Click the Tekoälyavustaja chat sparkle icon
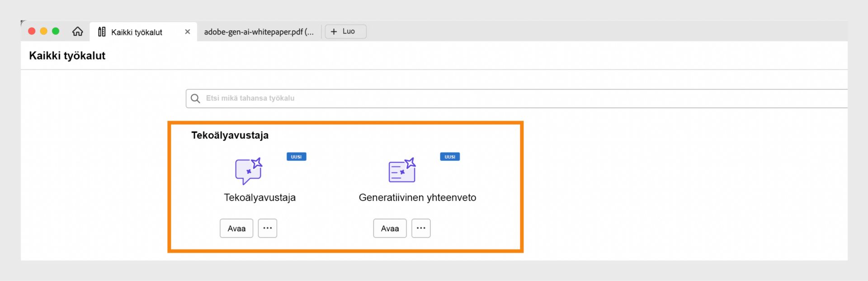868x281 pixels. click(x=248, y=171)
